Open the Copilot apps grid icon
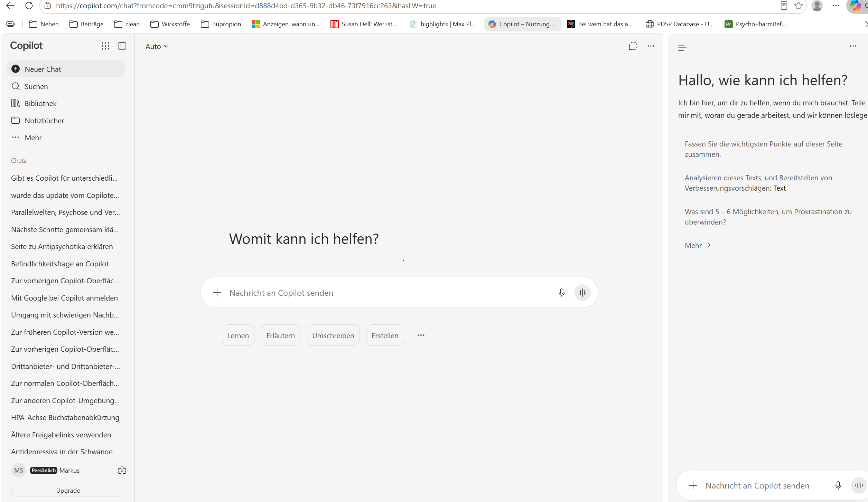The width and height of the screenshot is (868, 502). [x=105, y=46]
